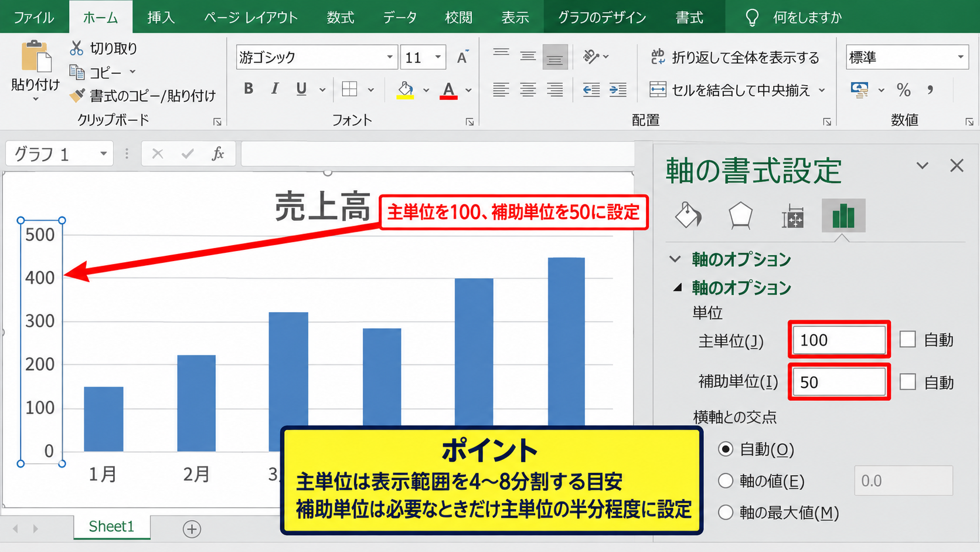Click the Decrease Indent icon
This screenshot has height=552, width=980.
click(591, 89)
